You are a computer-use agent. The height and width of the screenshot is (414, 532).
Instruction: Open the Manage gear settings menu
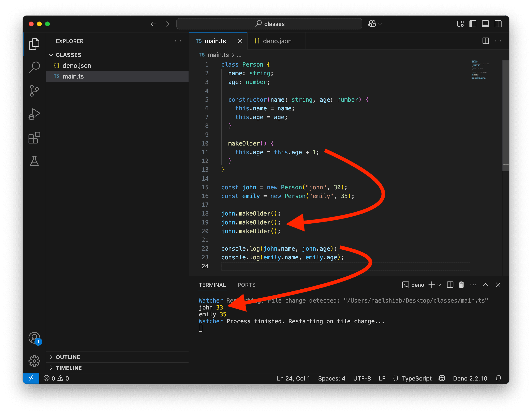click(34, 361)
